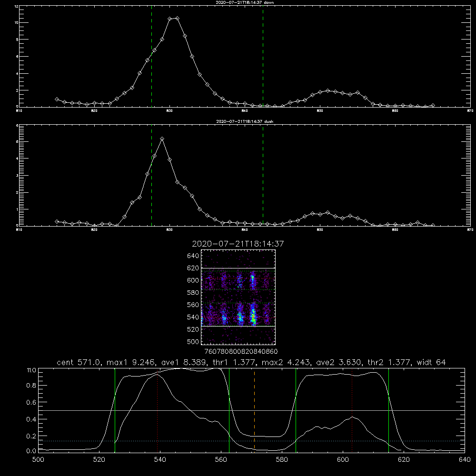Click the green line near 615 in bottom plot

pos(388,410)
